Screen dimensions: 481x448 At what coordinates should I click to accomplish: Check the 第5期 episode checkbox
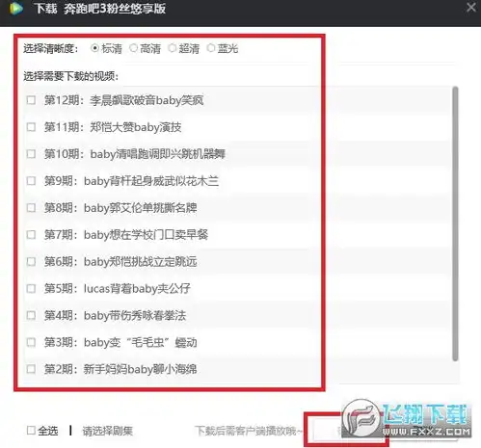[x=31, y=288]
